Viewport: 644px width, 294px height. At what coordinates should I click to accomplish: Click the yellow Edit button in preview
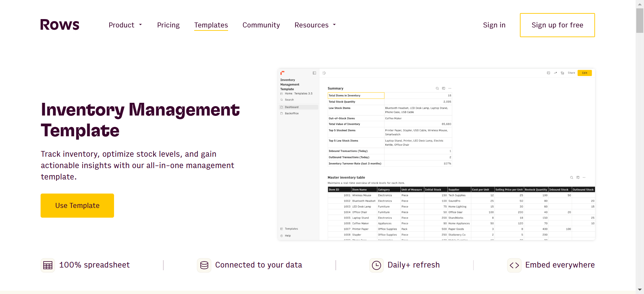(585, 73)
